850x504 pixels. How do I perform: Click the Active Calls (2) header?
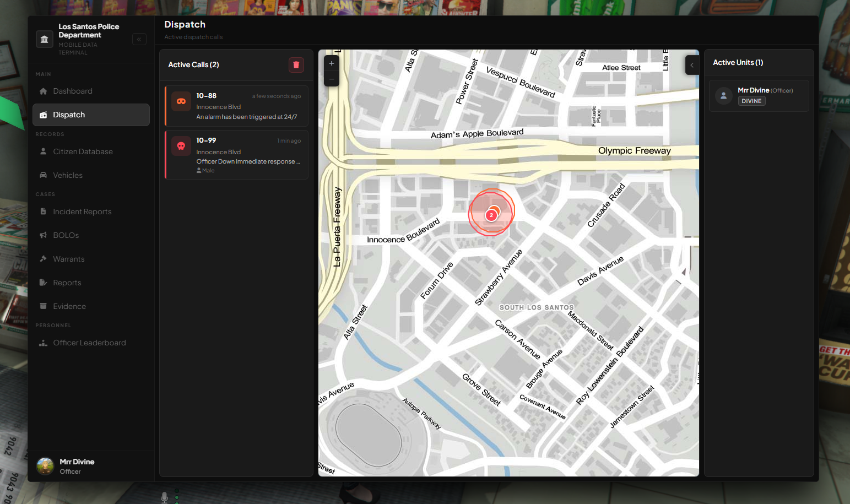point(193,64)
